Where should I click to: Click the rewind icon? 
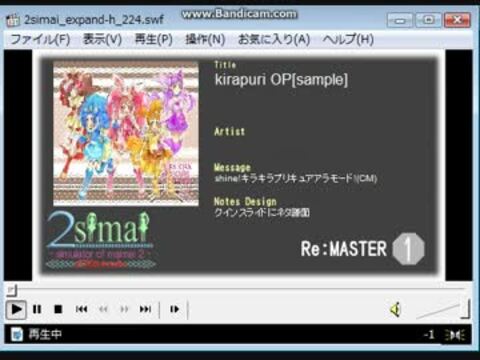pyautogui.click(x=103, y=309)
